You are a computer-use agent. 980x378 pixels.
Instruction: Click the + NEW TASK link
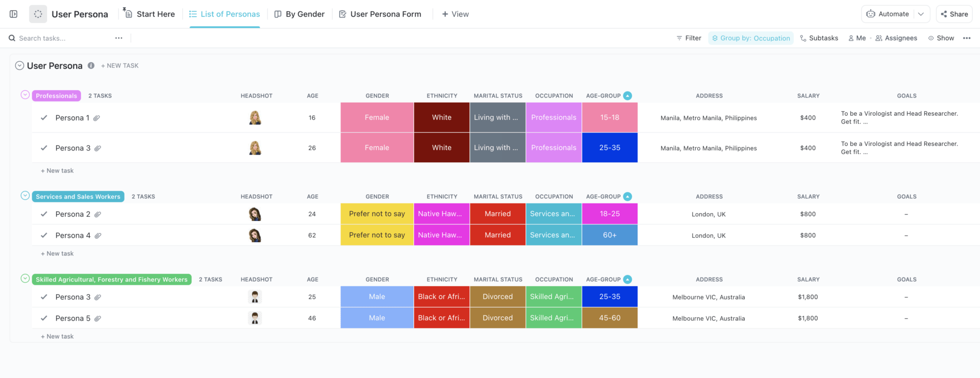120,66
